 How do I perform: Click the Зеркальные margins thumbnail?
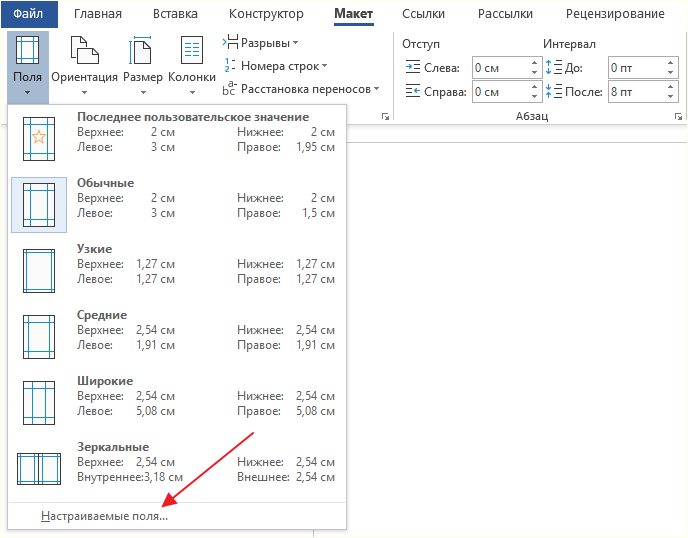(x=39, y=469)
